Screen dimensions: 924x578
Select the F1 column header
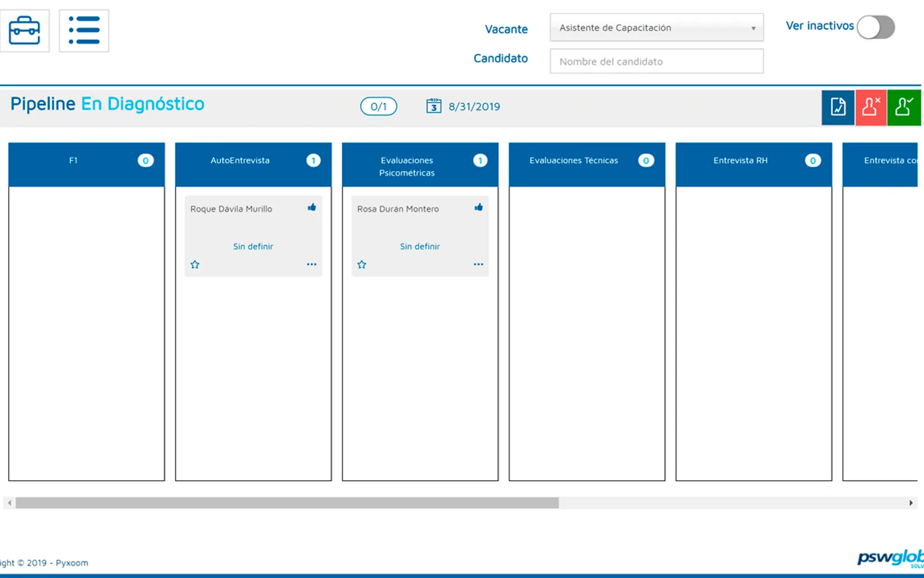[87, 165]
